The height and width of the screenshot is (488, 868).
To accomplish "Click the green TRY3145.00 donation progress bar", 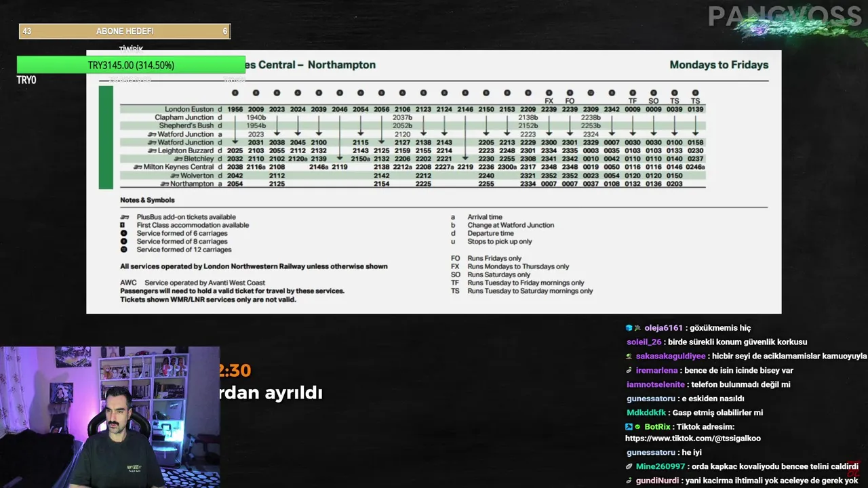I will [x=131, y=65].
